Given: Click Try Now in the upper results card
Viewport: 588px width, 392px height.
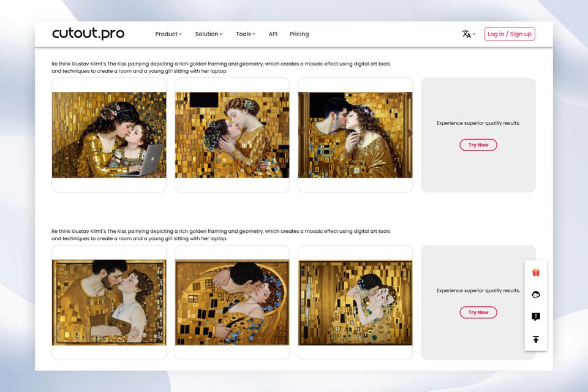Looking at the screenshot, I should pyautogui.click(x=478, y=145).
